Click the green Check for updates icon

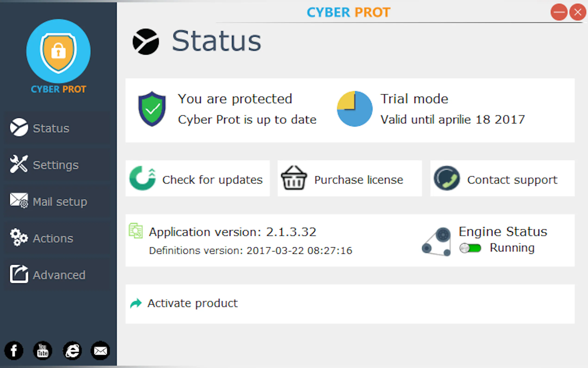click(142, 178)
